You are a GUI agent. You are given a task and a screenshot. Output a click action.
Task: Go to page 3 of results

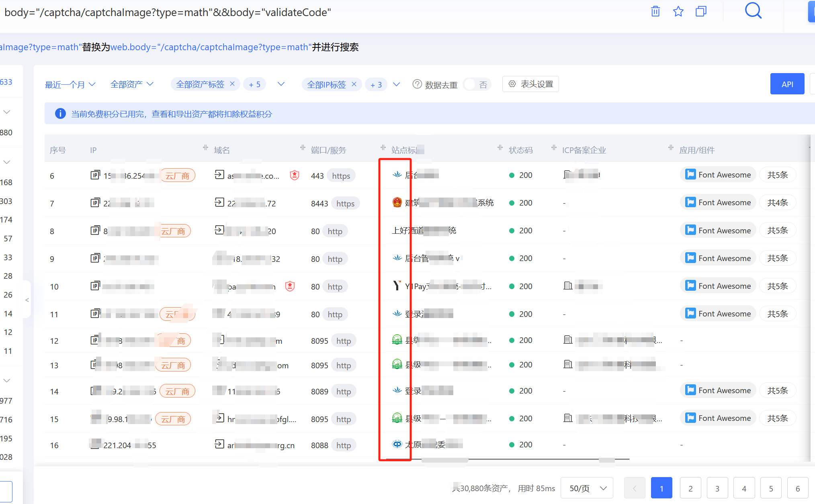point(717,488)
